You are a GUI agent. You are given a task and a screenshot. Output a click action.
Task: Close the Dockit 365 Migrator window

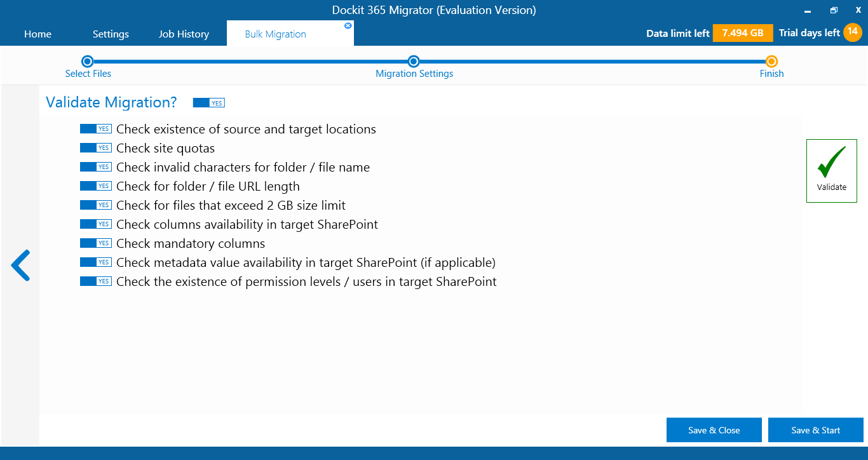coord(858,10)
